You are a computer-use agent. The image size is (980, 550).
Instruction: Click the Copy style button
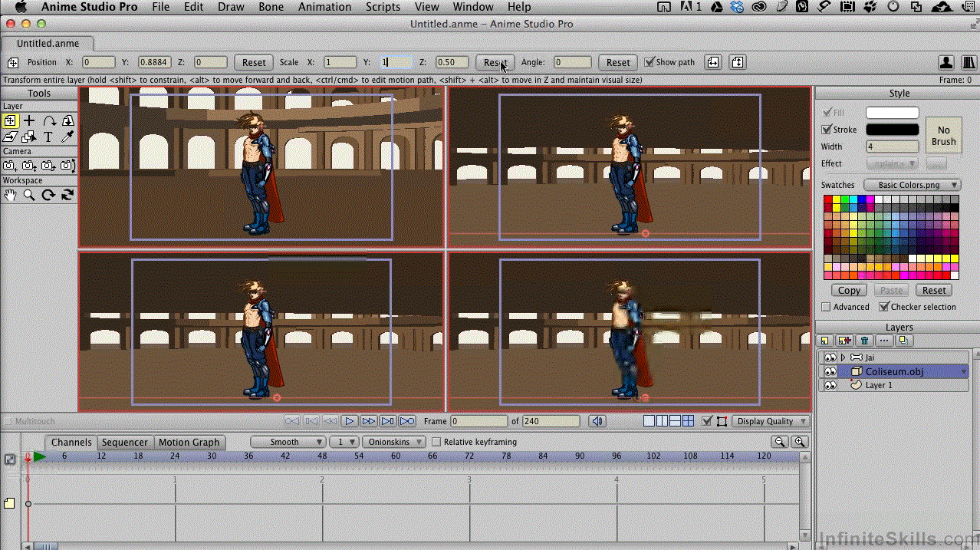849,290
